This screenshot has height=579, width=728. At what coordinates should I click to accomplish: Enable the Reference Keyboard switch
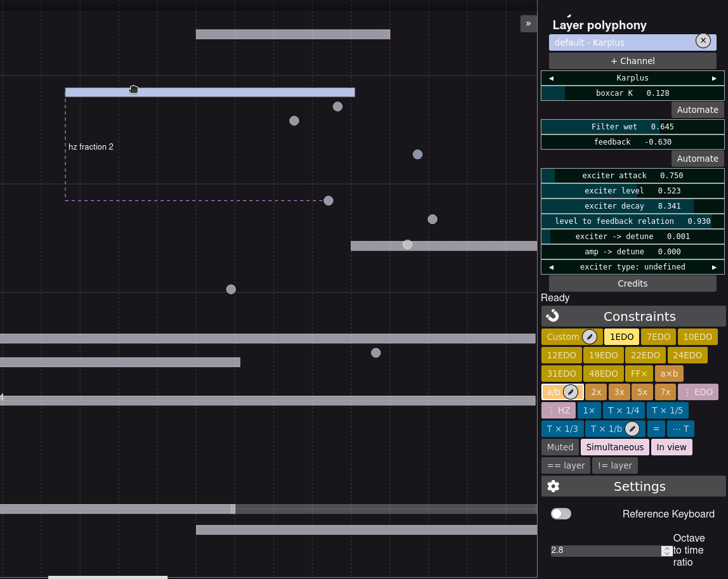561,514
